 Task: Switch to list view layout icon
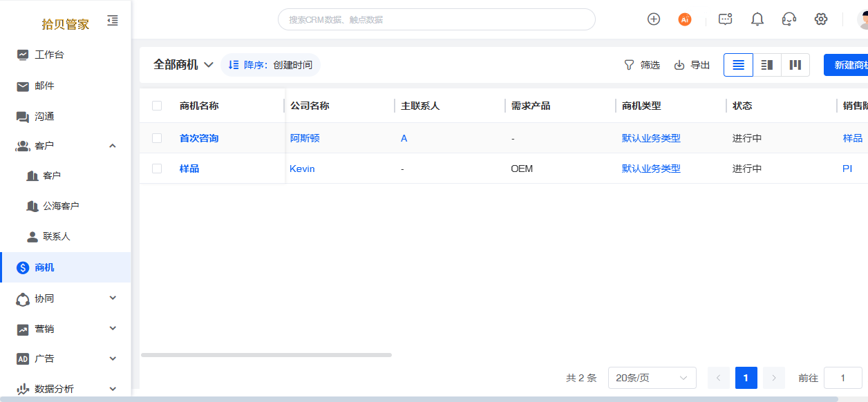click(x=738, y=65)
